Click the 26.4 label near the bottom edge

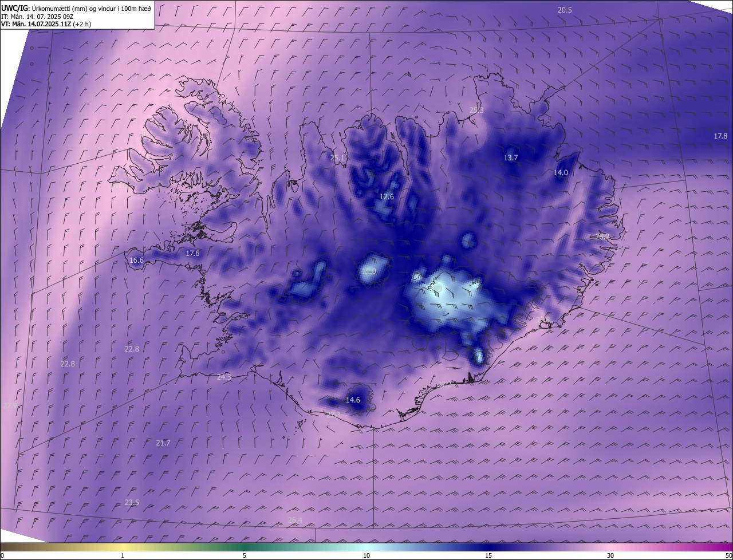(x=295, y=520)
